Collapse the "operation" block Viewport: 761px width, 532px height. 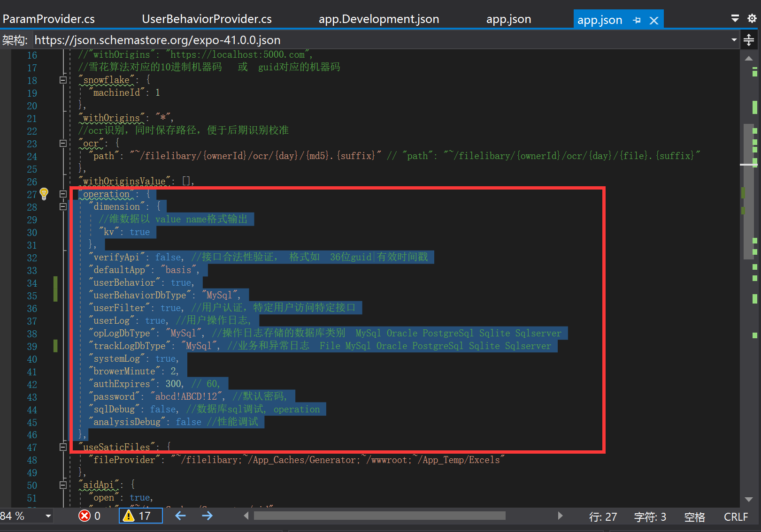point(63,194)
